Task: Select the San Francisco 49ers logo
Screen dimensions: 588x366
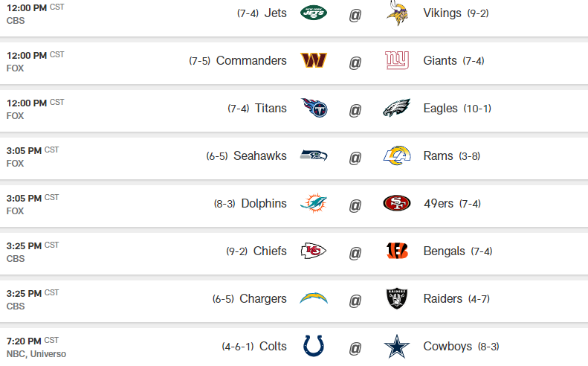Action: [x=397, y=204]
